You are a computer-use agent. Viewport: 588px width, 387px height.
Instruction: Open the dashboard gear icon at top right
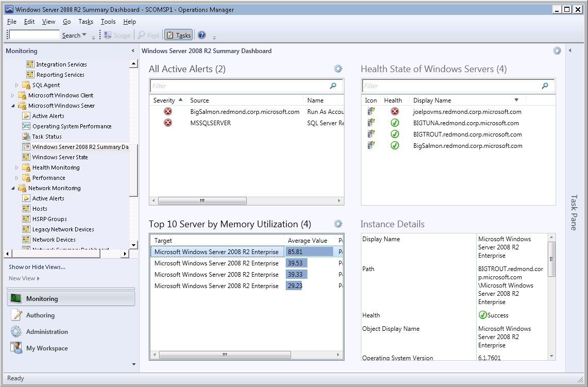[557, 51]
